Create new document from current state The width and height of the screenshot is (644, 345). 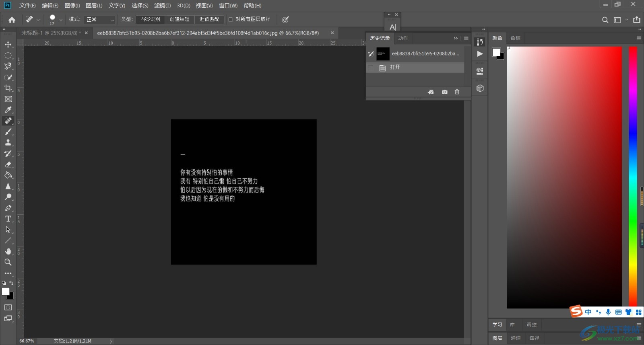tap(431, 92)
